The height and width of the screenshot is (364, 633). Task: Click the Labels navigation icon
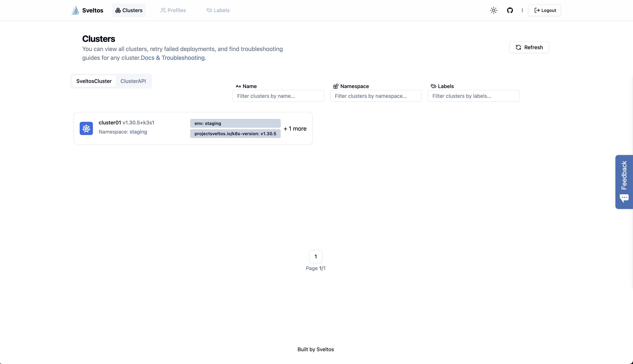click(x=209, y=10)
